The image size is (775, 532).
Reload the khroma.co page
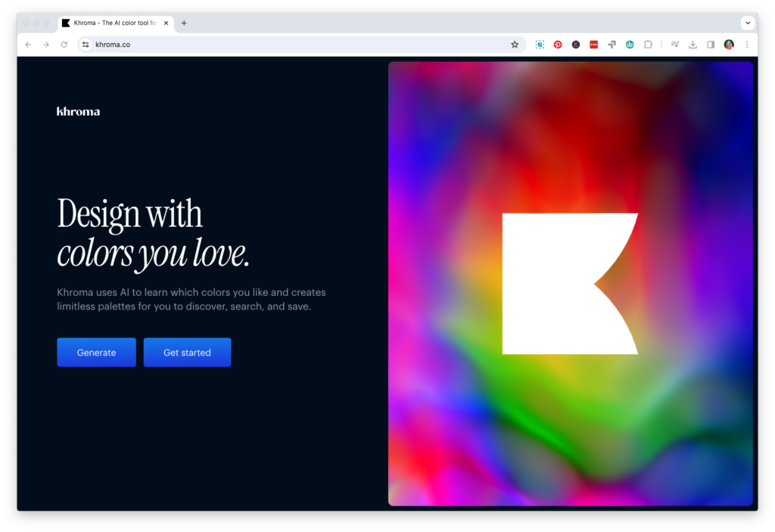pos(64,45)
